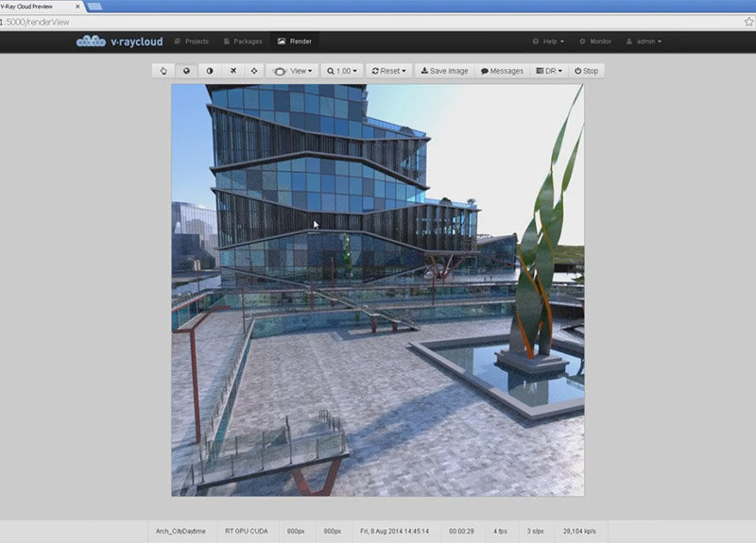Click the hand pan tool icon
This screenshot has width=756, height=543.
tap(163, 71)
